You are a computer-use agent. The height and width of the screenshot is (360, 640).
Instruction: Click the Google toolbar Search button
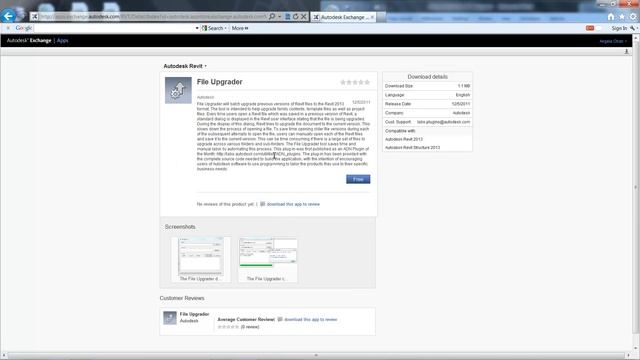tap(213, 28)
